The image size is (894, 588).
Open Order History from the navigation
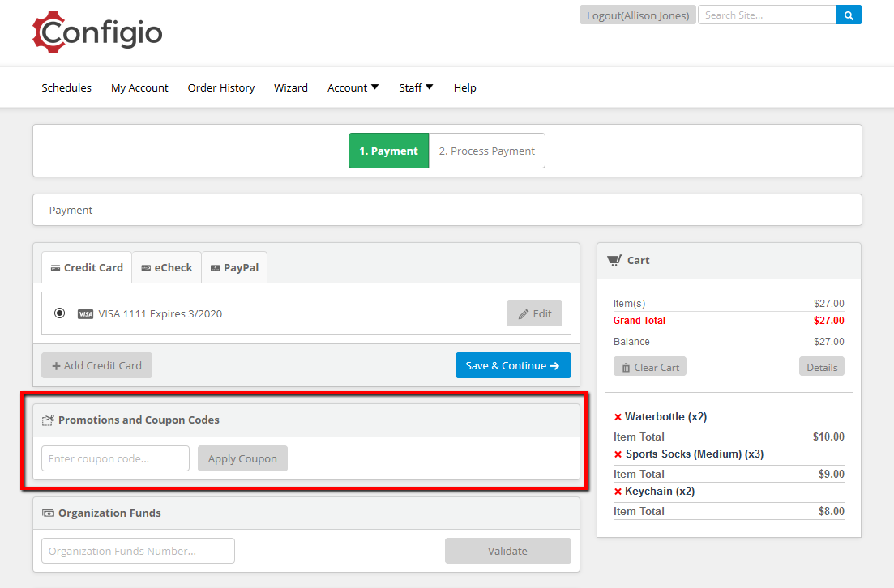221,87
